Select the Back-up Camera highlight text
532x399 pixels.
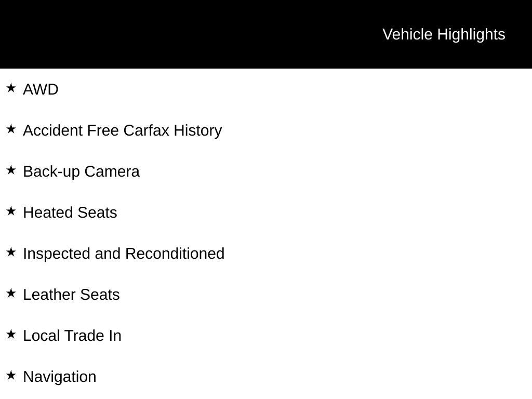click(x=81, y=171)
